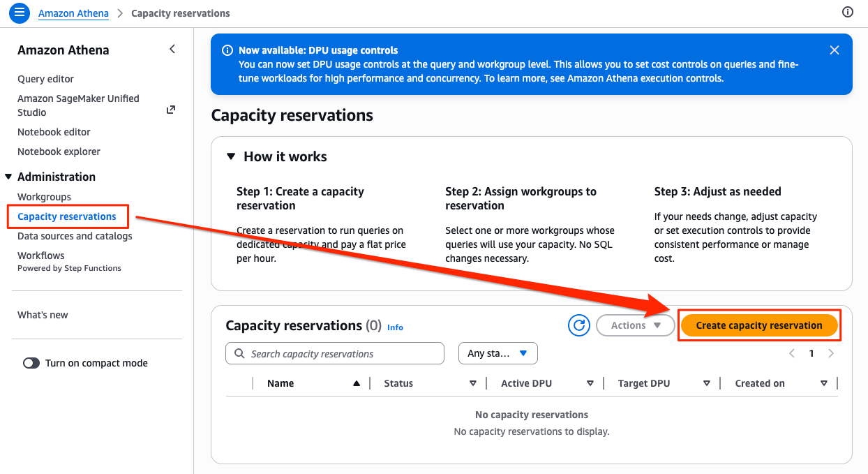The height and width of the screenshot is (474, 868).
Task: Click Now available: DPU usage controls title
Action: [x=318, y=50]
